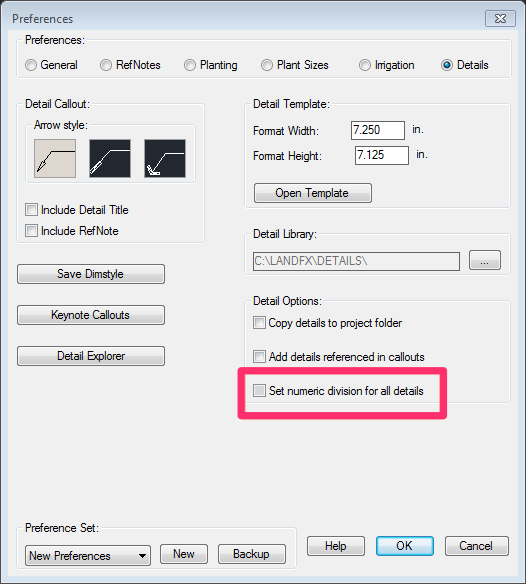Confirm with the OK button
This screenshot has height=584, width=526.
pos(405,546)
